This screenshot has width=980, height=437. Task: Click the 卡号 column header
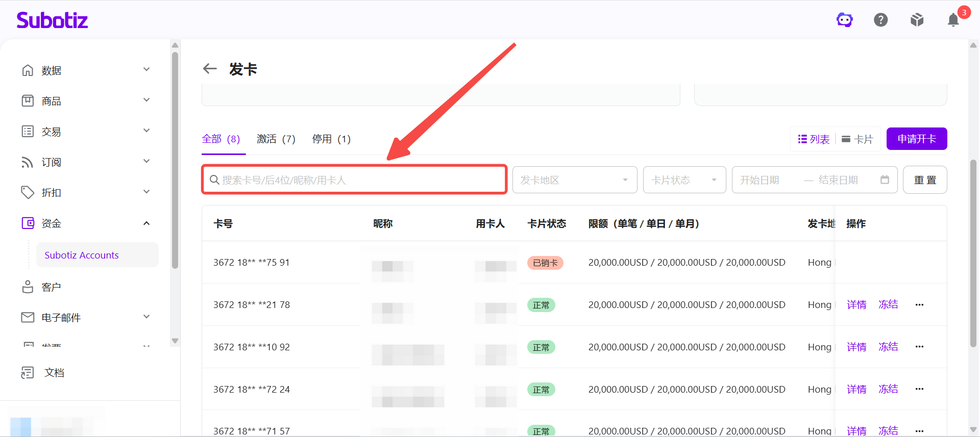click(223, 223)
